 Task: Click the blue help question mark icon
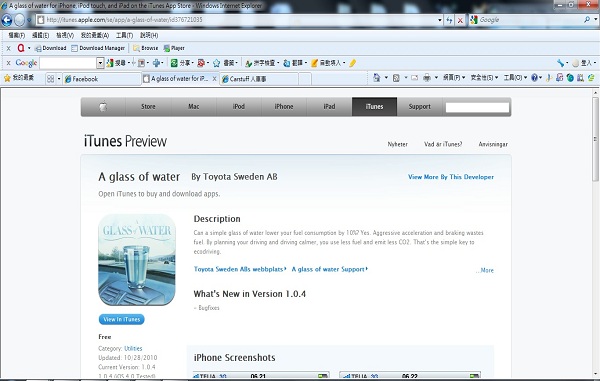(534, 78)
